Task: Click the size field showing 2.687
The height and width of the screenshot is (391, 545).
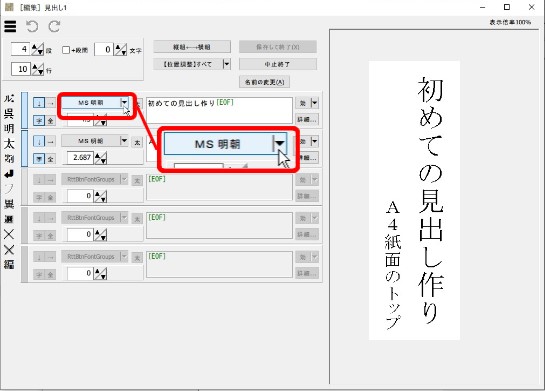Action: click(x=80, y=158)
